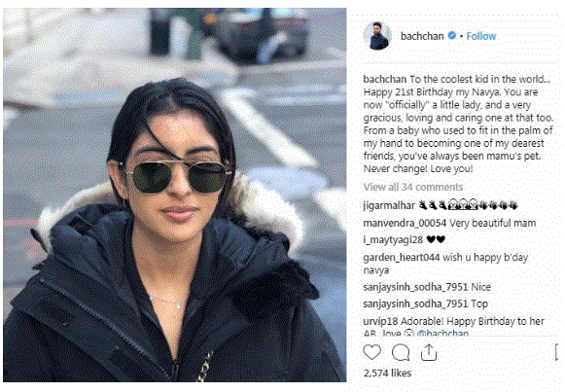Viewport: 565px width, 392px height.
Task: Open sanjaysinh_sodha_7951 profile on Top comment
Action: (x=415, y=303)
